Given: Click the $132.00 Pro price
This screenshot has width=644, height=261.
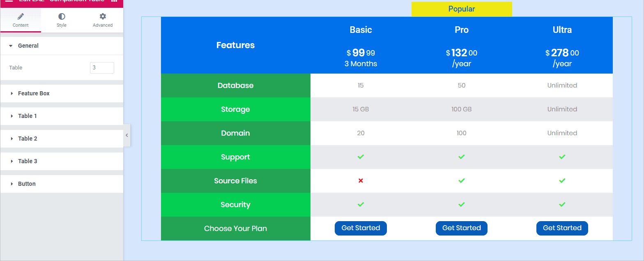Looking at the screenshot, I should coord(462,53).
